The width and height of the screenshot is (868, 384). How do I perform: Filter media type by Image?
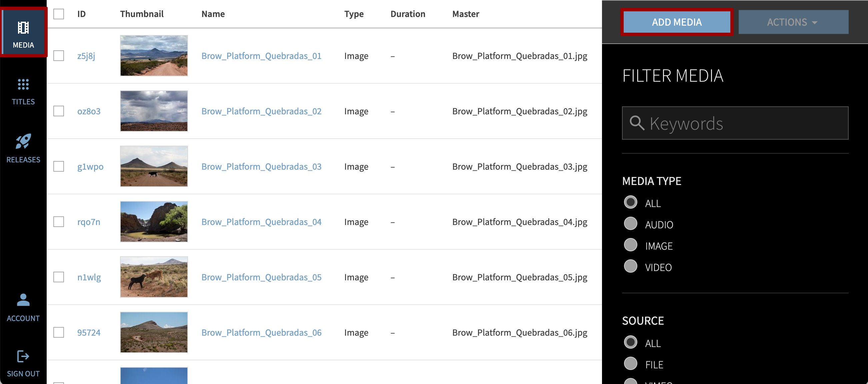click(x=630, y=245)
